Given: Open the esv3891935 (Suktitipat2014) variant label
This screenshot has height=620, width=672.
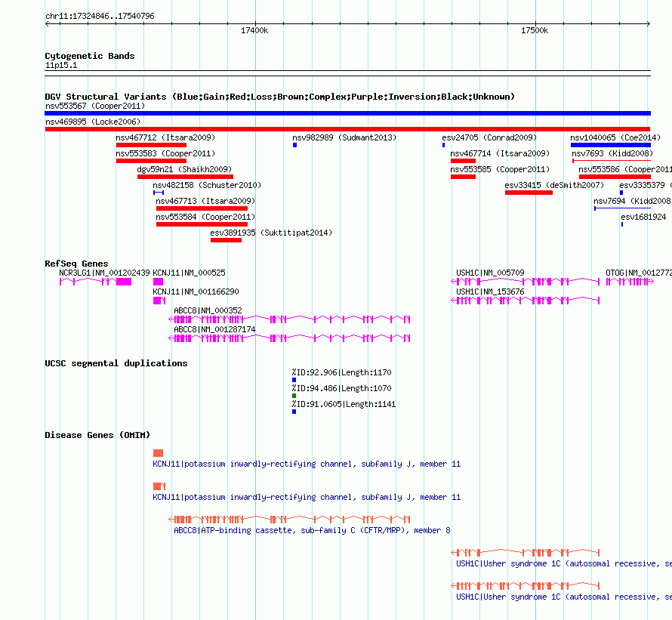Looking at the screenshot, I should (x=271, y=233).
